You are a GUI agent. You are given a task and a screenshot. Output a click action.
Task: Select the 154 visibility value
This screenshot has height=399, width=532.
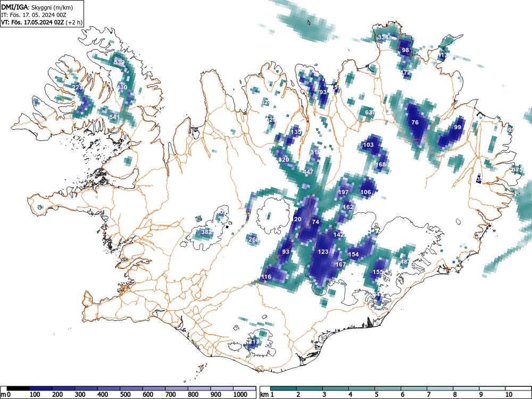pyautogui.click(x=354, y=254)
